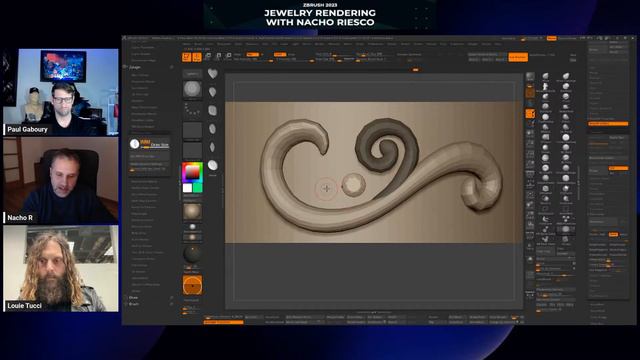640x360 pixels.
Task: Select the Rotate transform icon
Action: 229,56
